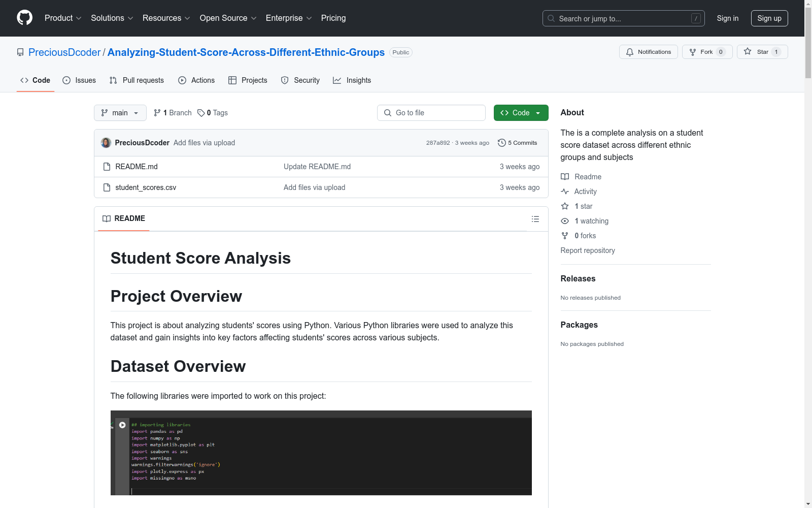Expand the Solutions menu

coord(112,18)
